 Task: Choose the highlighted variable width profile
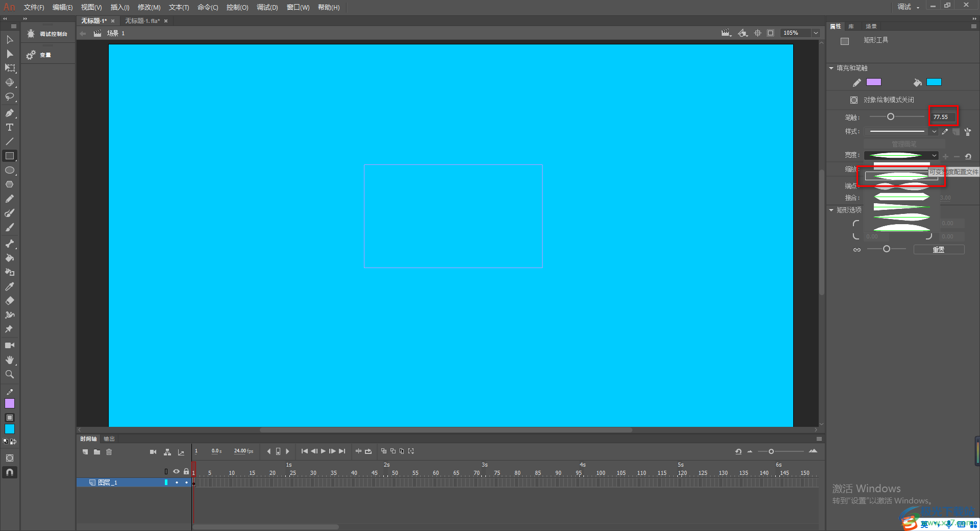[x=901, y=177]
